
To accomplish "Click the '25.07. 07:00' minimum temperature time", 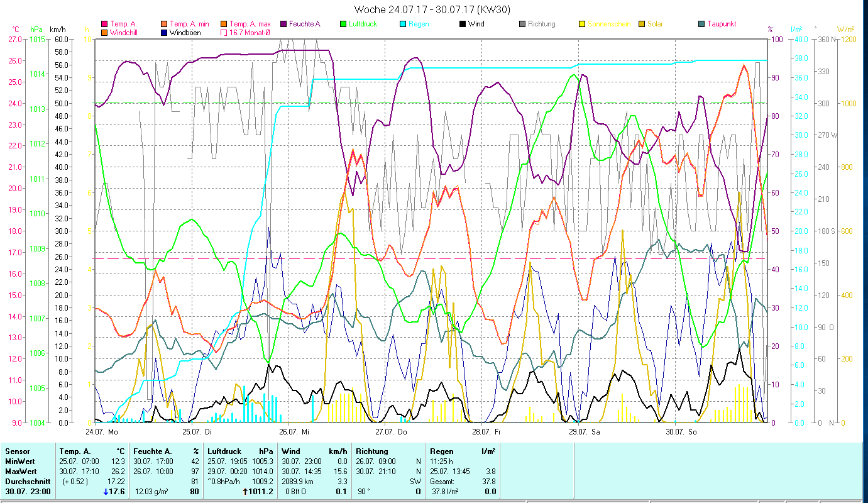I will coord(79,461).
